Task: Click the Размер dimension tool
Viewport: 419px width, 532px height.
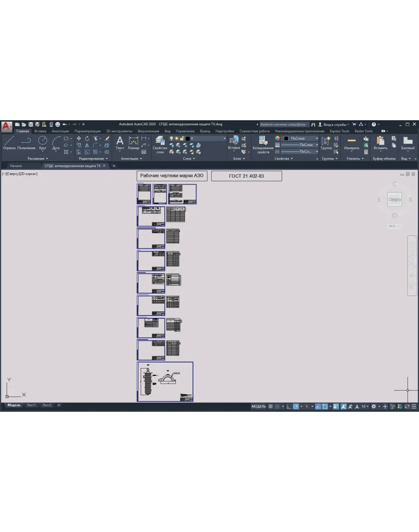Action: [134, 143]
